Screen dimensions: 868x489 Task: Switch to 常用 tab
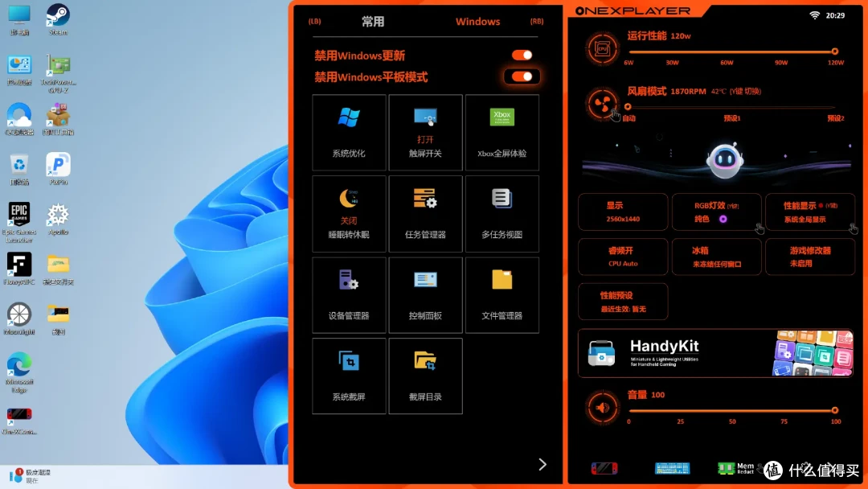(x=373, y=22)
